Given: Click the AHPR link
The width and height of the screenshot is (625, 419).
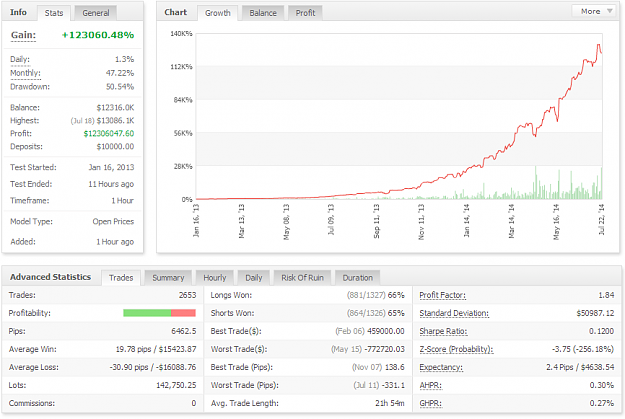Looking at the screenshot, I should point(430,386).
